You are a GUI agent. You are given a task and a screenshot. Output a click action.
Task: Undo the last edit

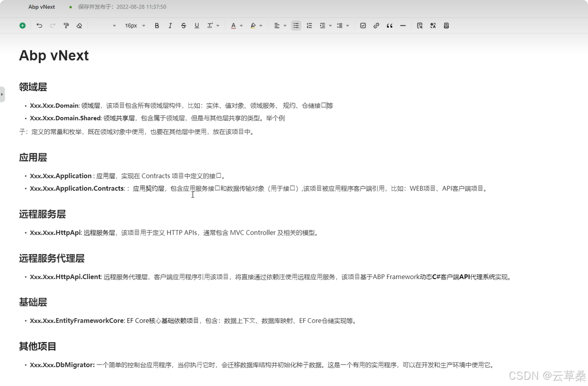point(40,26)
